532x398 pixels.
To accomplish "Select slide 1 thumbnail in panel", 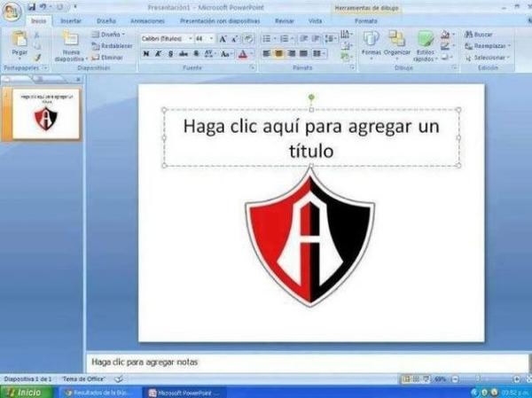I will pyautogui.click(x=46, y=113).
